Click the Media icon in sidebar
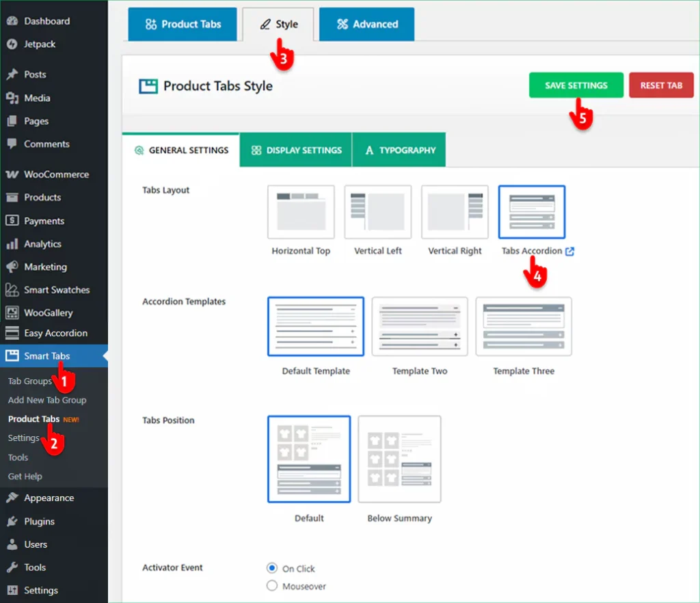The height and width of the screenshot is (603, 700). tap(12, 98)
